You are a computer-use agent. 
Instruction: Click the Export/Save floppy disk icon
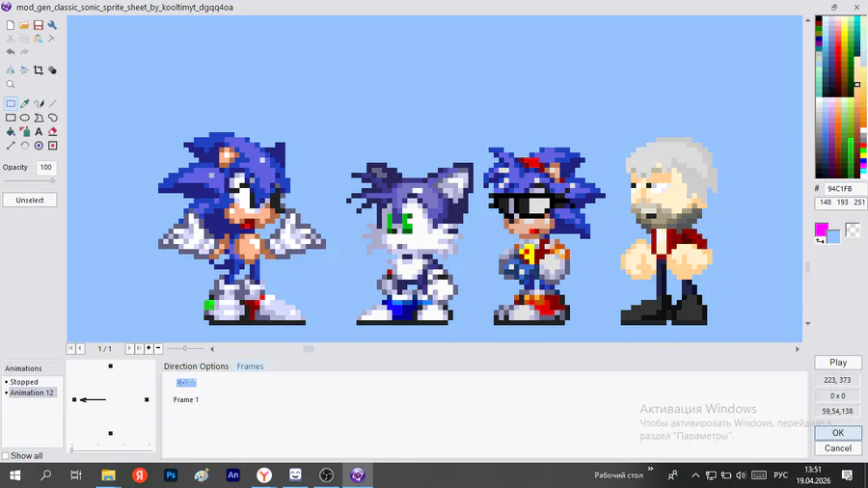[39, 25]
